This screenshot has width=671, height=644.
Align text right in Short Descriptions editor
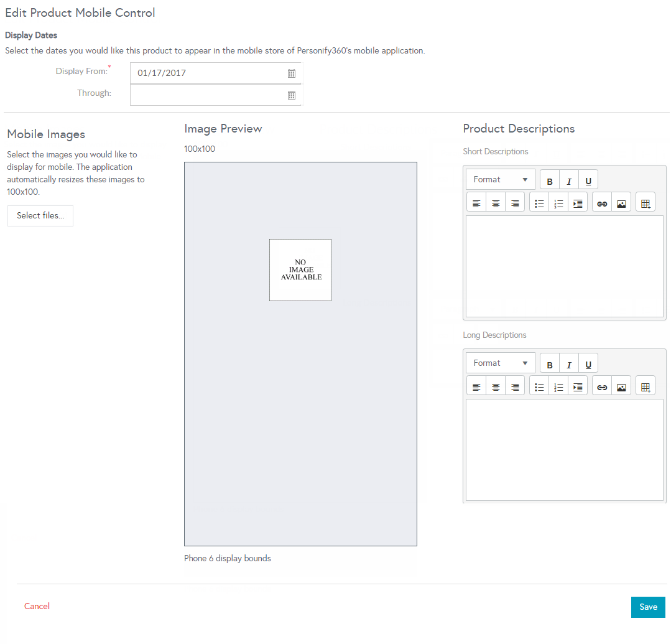click(515, 203)
